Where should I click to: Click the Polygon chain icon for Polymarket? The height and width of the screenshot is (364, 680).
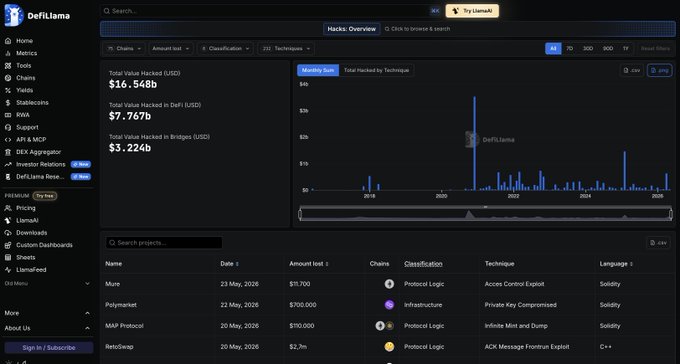point(389,305)
